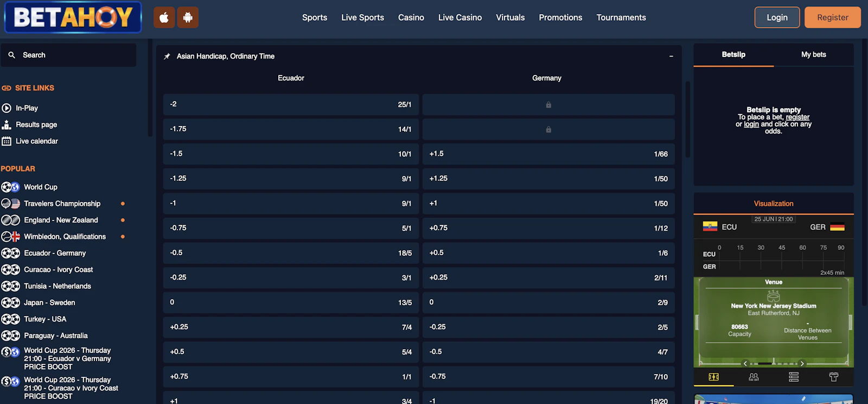Focus the Search input field
This screenshot has height=404, width=868.
click(69, 55)
